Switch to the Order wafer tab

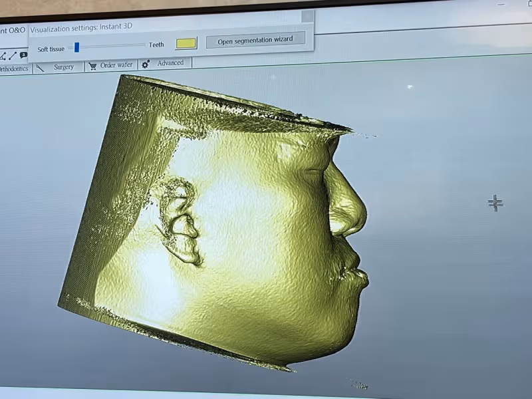point(111,65)
